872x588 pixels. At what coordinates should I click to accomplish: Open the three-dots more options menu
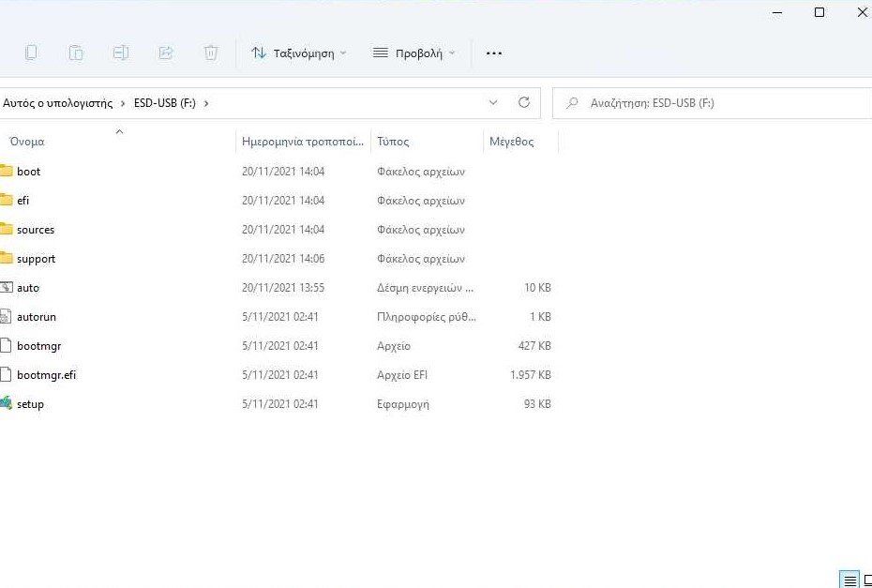(494, 53)
